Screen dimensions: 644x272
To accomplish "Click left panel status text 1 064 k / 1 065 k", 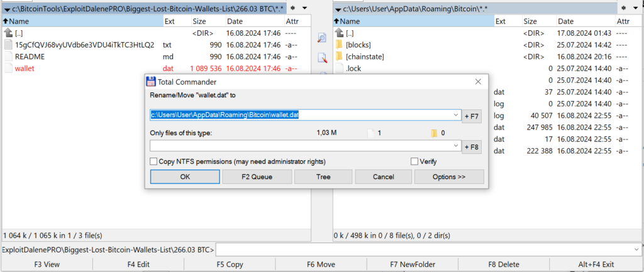I will (x=53, y=236).
